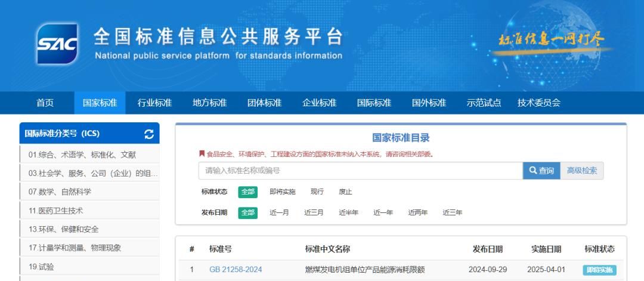
Task: Refresh the ICS classification panel
Action: 149,134
